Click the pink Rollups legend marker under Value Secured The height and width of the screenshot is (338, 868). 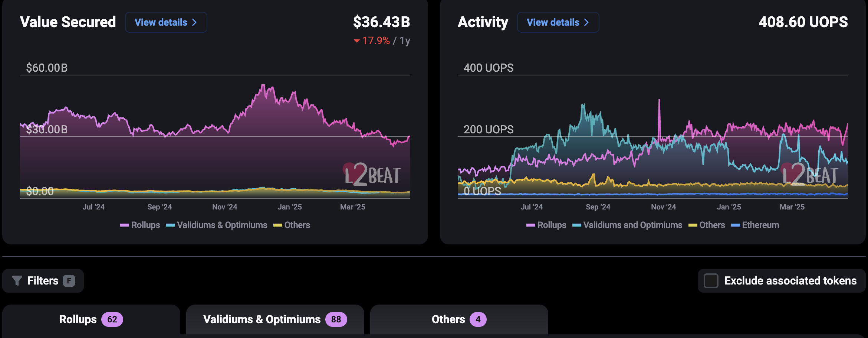point(125,225)
